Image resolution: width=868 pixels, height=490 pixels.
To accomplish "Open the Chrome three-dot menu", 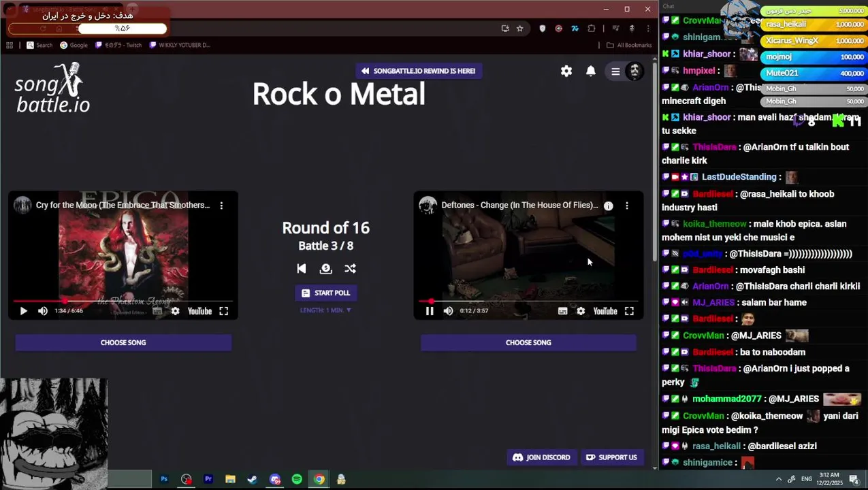I will point(647,29).
